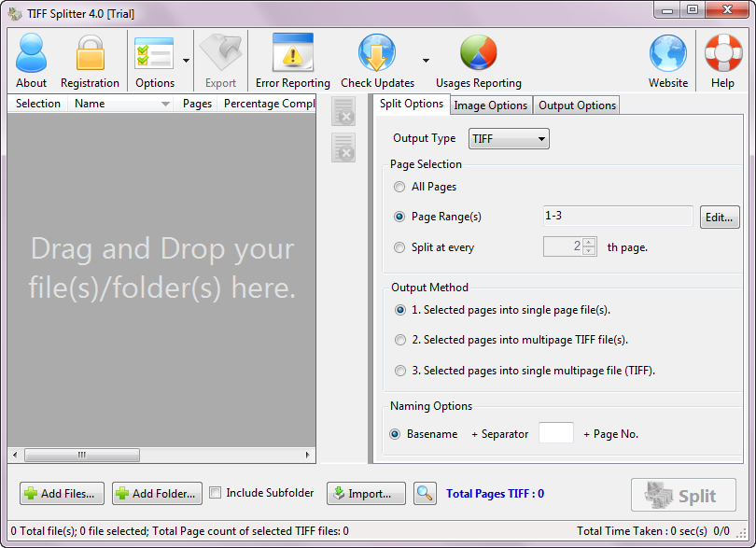756x548 pixels.
Task: Open the dropdown arrow next to Options
Action: tap(186, 60)
